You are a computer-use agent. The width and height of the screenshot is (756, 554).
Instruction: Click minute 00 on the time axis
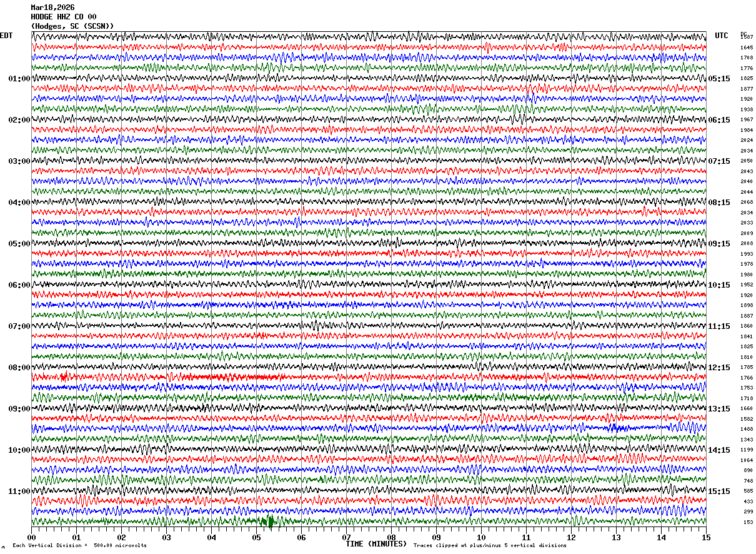31,537
